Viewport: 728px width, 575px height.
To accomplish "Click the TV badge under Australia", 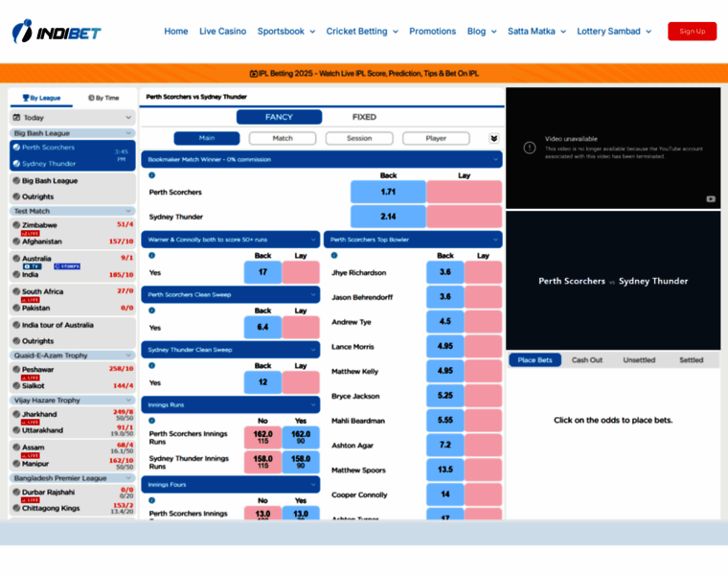I will [32, 266].
